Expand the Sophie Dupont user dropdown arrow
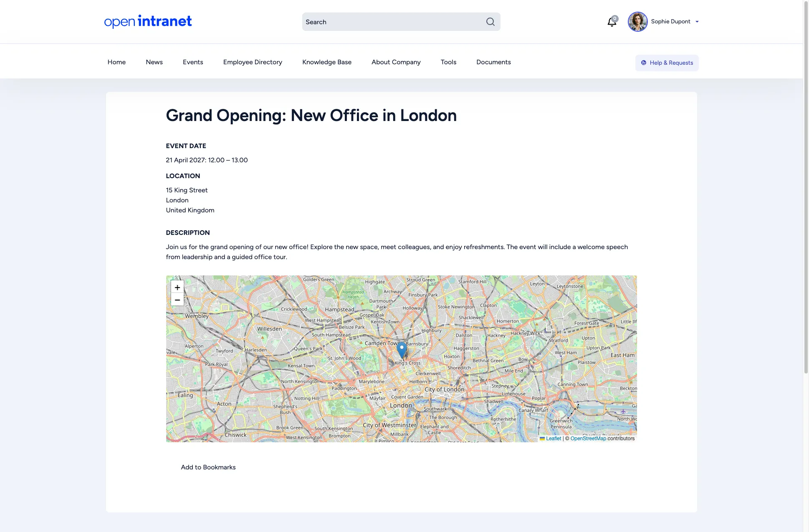 point(697,22)
